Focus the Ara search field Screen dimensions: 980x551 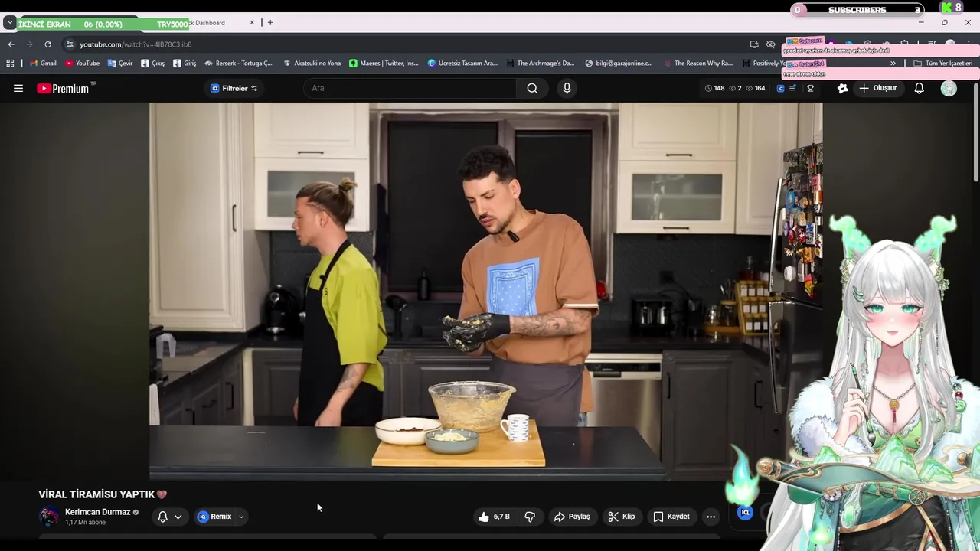(x=410, y=88)
